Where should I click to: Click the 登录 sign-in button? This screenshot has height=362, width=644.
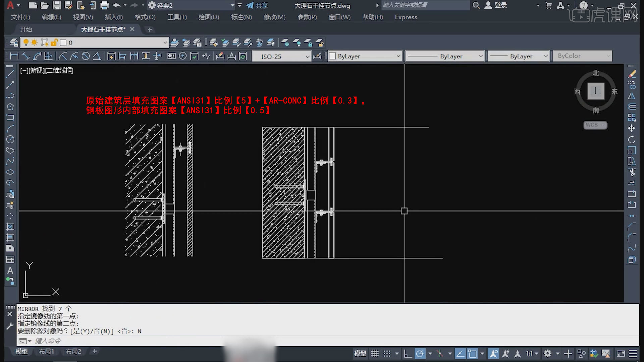[500, 5]
